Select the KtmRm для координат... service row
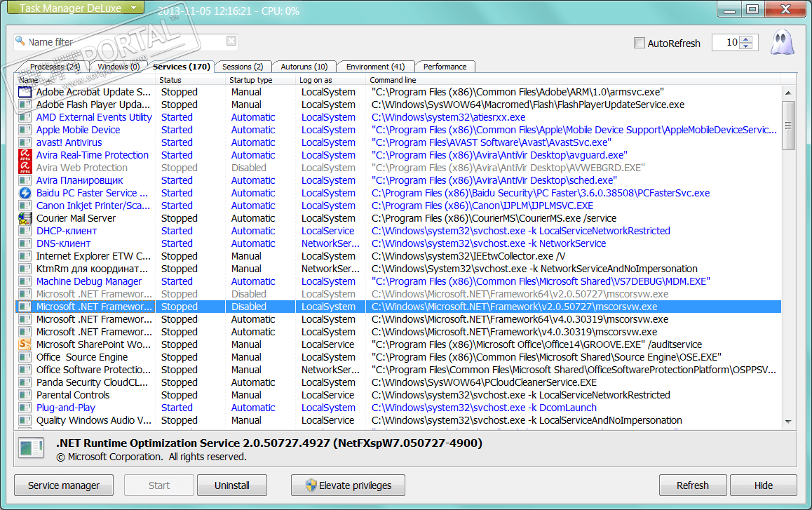 coord(398,269)
